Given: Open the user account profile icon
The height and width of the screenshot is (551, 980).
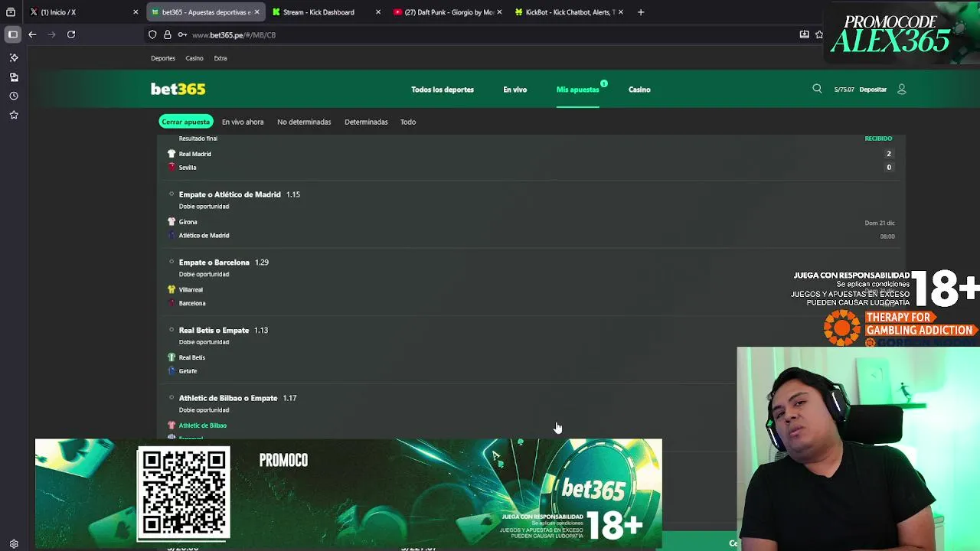Looking at the screenshot, I should coord(902,90).
